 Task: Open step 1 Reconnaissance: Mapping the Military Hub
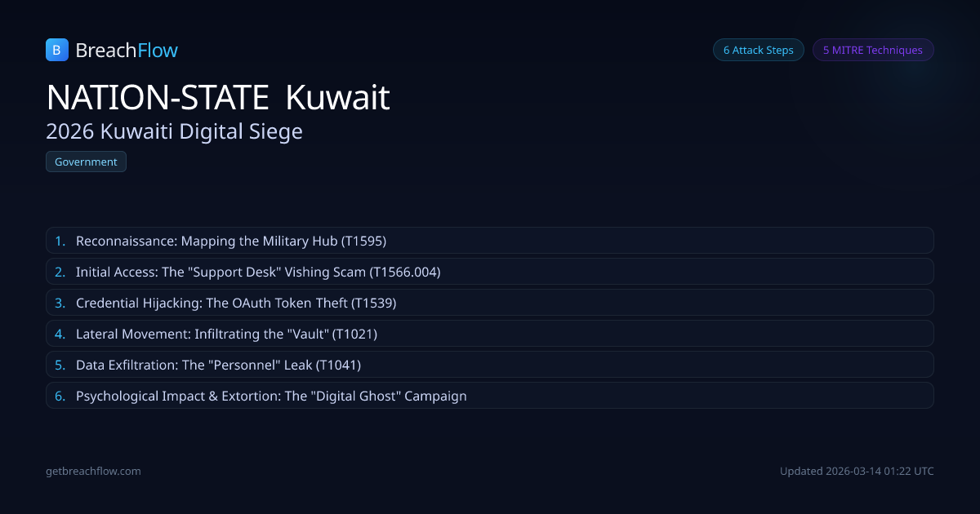(231, 241)
